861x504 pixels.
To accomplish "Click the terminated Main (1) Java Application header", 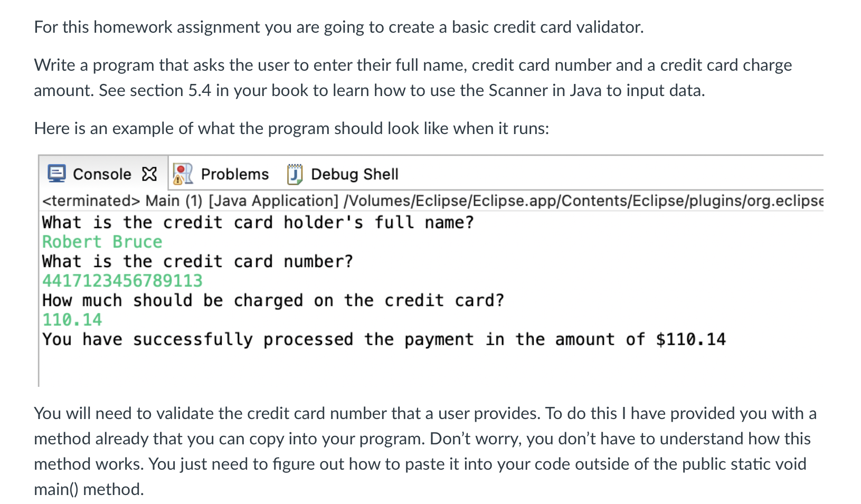I will (264, 201).
